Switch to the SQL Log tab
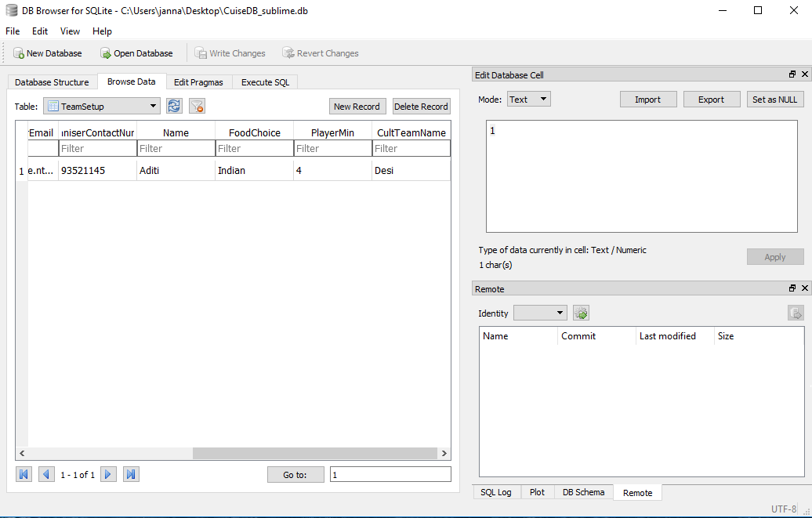Image resolution: width=812 pixels, height=518 pixels. click(496, 492)
